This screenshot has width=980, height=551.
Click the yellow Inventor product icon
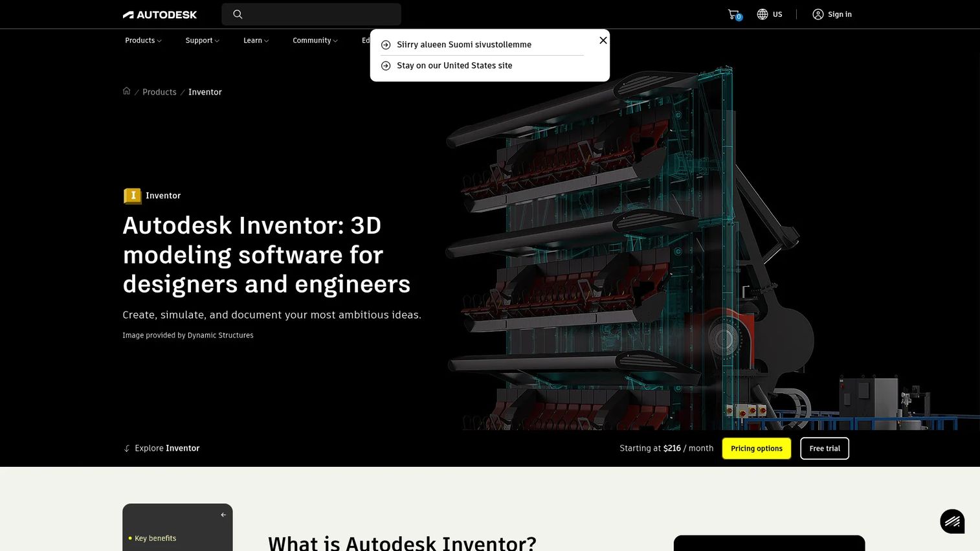[133, 196]
